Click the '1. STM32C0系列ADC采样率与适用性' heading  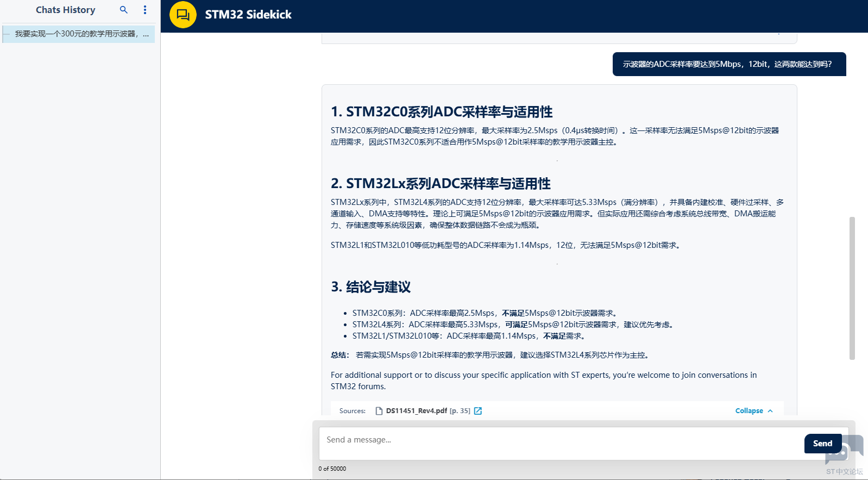pyautogui.click(x=442, y=112)
